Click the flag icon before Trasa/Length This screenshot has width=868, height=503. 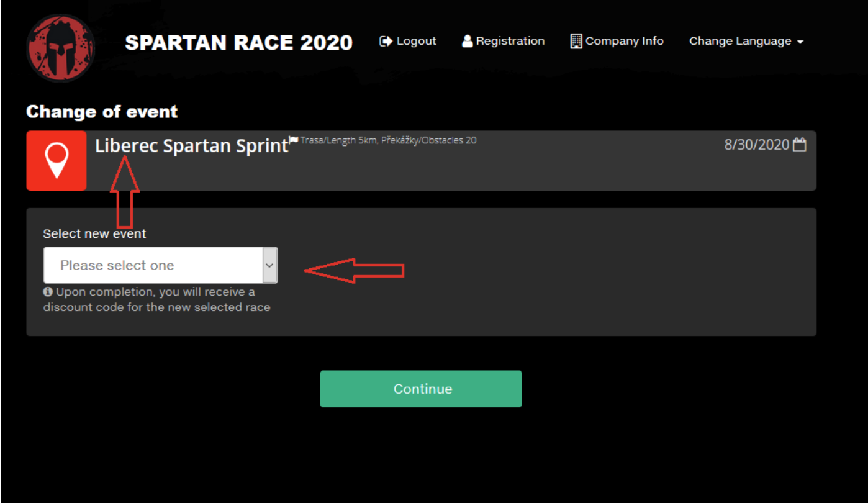pyautogui.click(x=294, y=139)
